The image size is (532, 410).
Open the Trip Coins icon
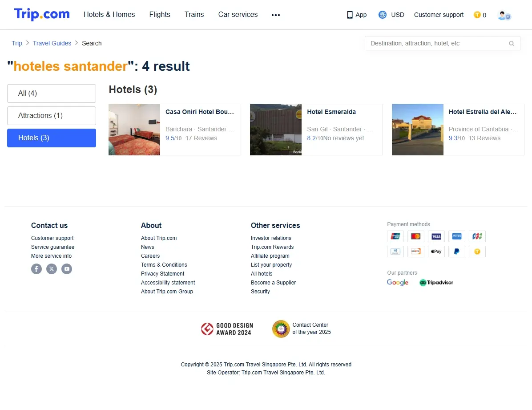pos(477,15)
